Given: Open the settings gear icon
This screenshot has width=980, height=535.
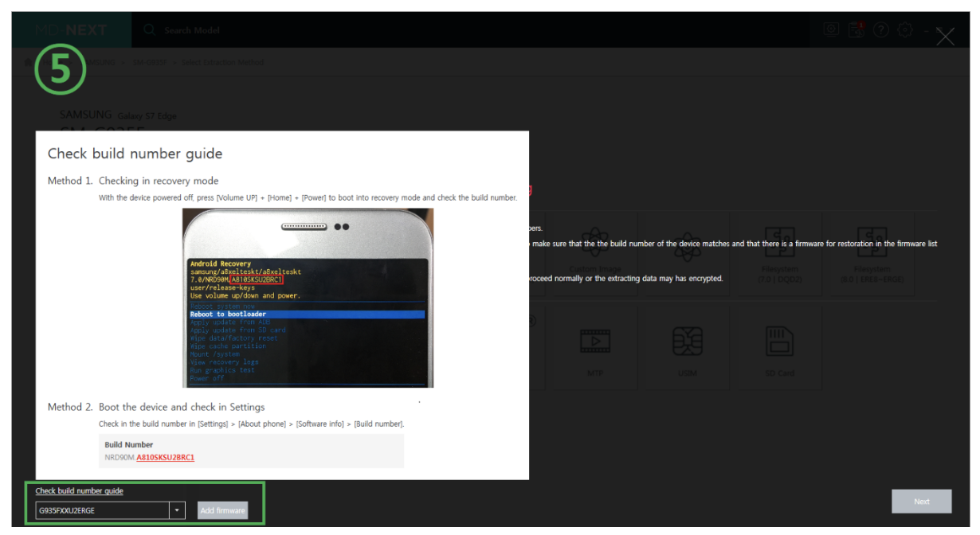Looking at the screenshot, I should point(904,30).
